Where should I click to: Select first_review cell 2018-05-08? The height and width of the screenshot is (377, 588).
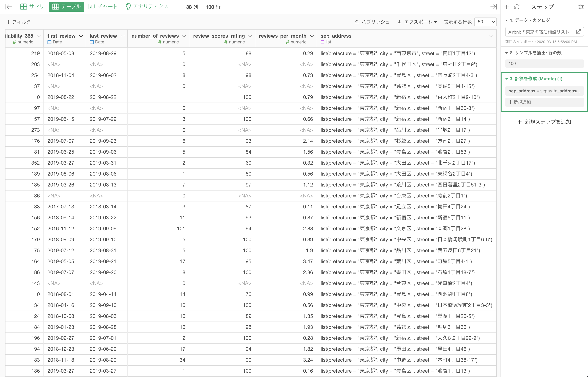point(65,53)
